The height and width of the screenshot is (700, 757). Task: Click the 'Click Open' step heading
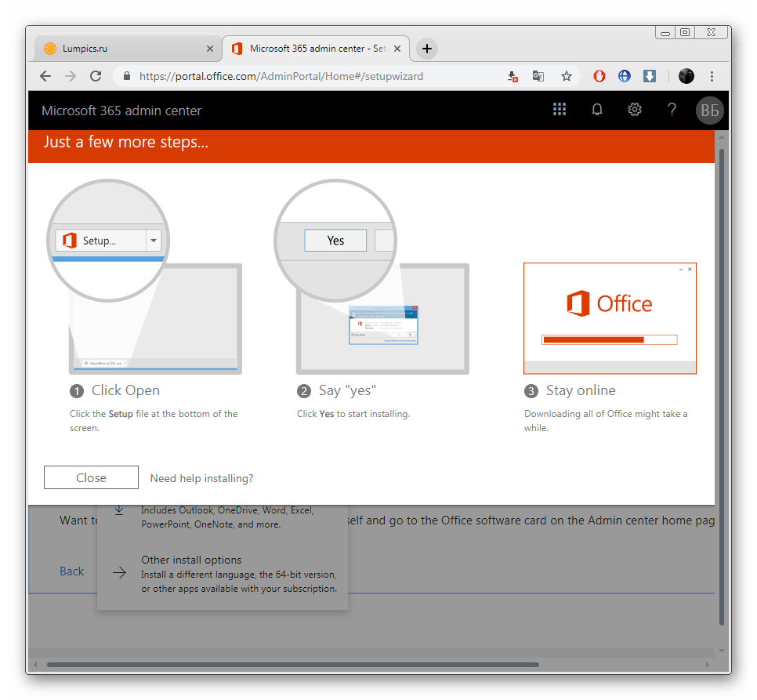click(x=125, y=390)
